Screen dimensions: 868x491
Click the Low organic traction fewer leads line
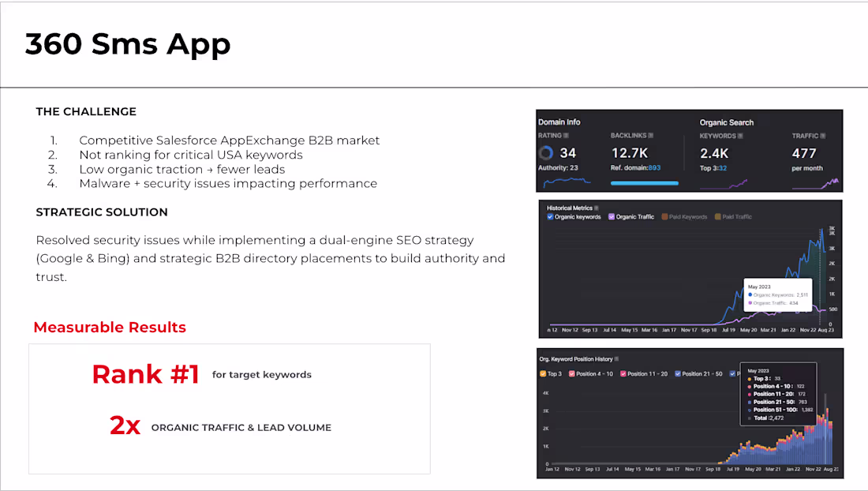click(x=182, y=170)
